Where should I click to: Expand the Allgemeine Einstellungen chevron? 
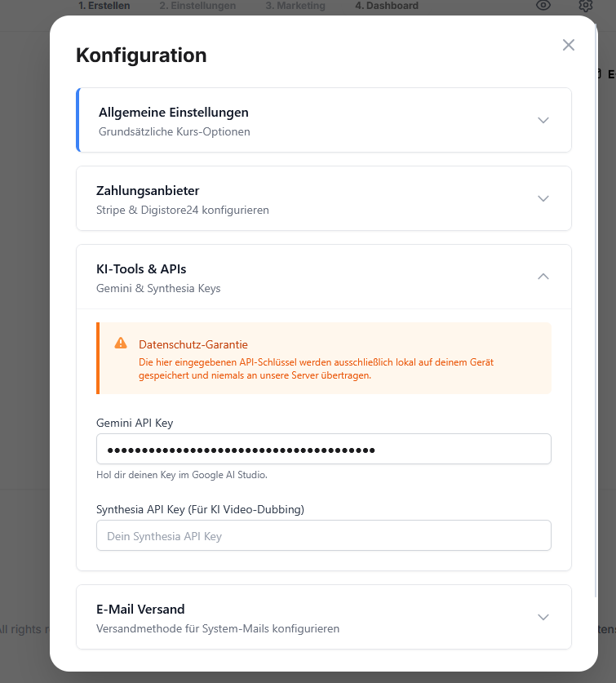coord(543,120)
